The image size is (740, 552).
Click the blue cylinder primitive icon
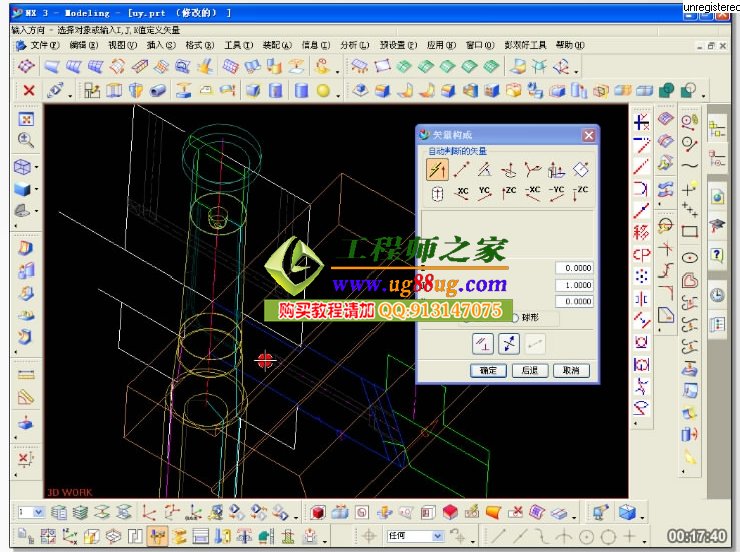(301, 91)
